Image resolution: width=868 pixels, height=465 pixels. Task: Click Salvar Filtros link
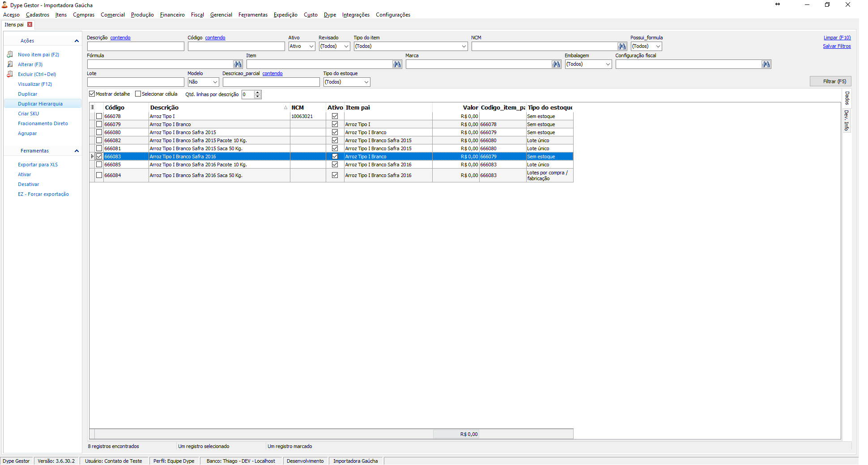[837, 46]
